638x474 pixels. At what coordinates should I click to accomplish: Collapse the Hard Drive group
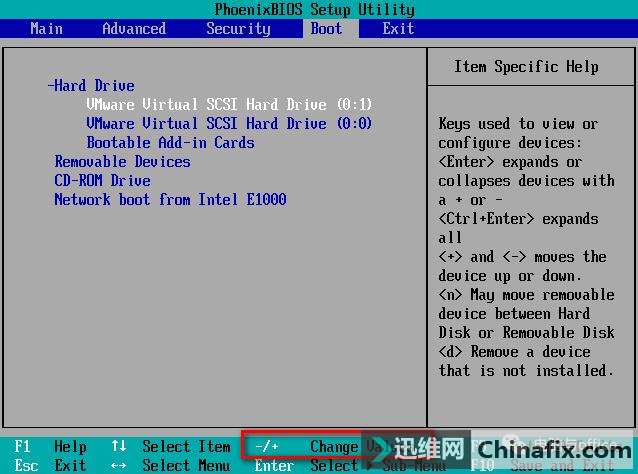[x=91, y=86]
